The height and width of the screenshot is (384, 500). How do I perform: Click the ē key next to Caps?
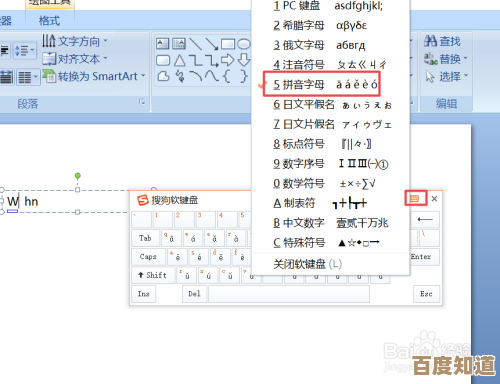pyautogui.click(x=178, y=257)
